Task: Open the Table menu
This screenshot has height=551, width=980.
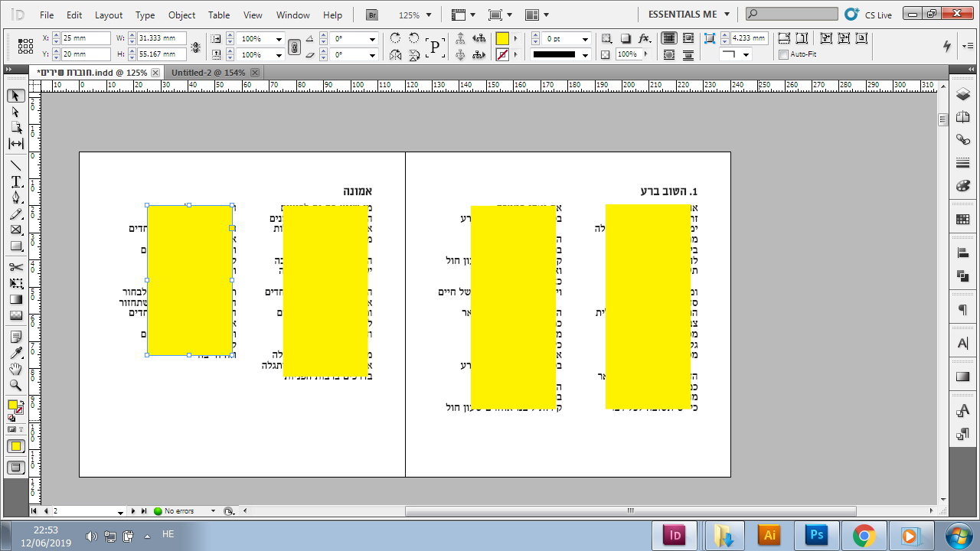Action: pyautogui.click(x=219, y=15)
